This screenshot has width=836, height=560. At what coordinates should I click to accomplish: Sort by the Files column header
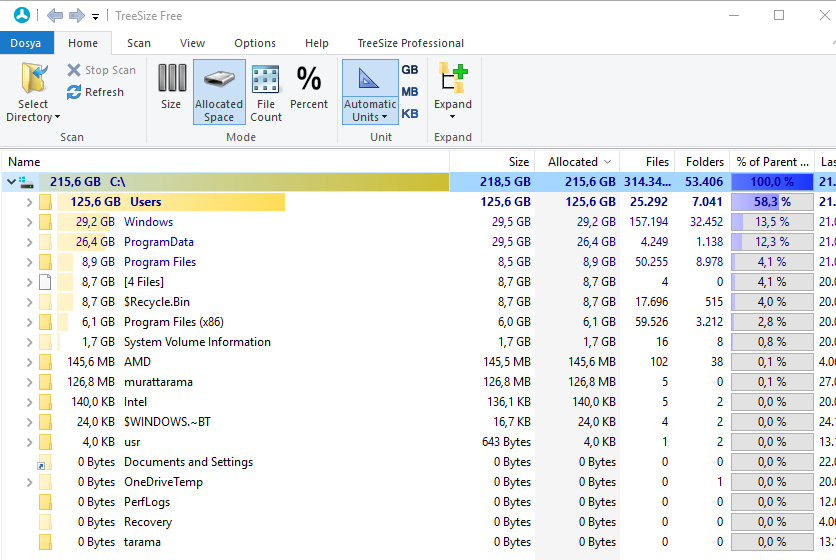point(647,162)
